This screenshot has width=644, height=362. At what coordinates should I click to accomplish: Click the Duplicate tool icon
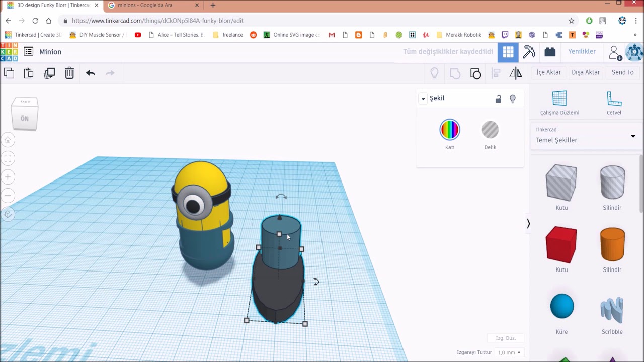(x=49, y=73)
